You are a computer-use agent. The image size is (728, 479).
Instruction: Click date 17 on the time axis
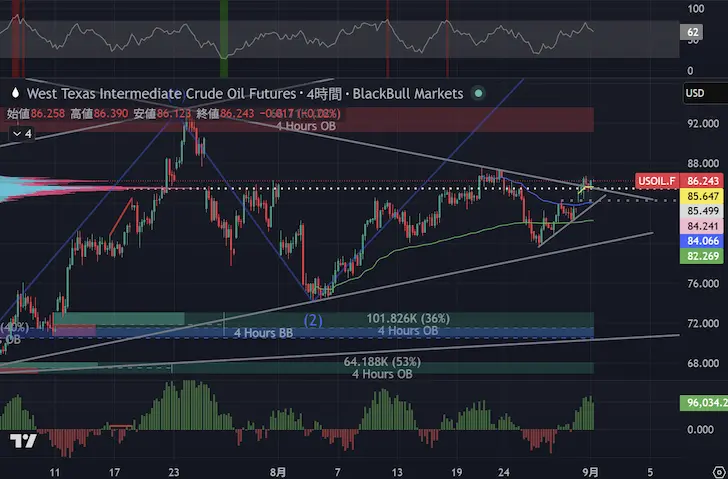114,473
